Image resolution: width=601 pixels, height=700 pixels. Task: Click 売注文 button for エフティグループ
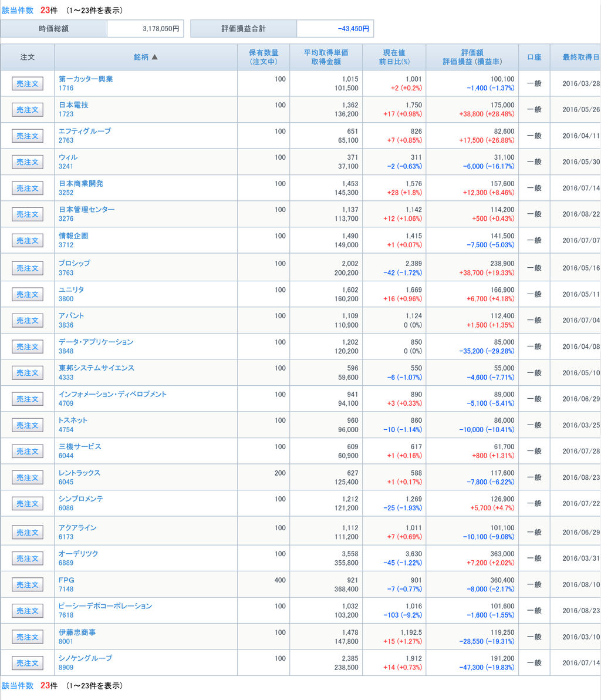click(x=27, y=136)
